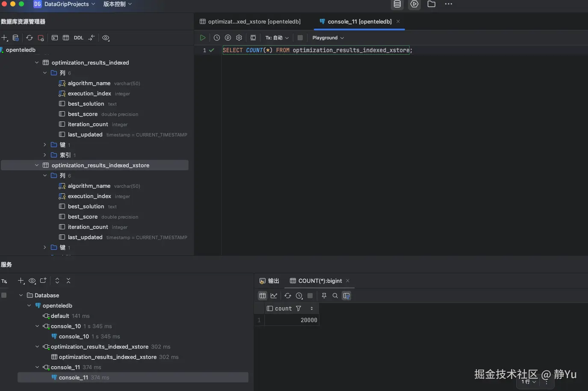This screenshot has height=391, width=588.
Task: Search in the result grid
Action: coord(335,296)
